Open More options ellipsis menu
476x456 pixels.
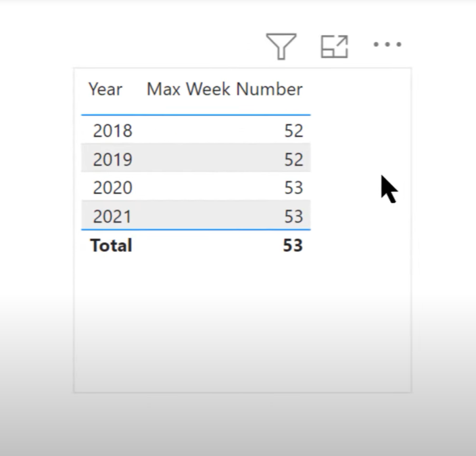[387, 45]
